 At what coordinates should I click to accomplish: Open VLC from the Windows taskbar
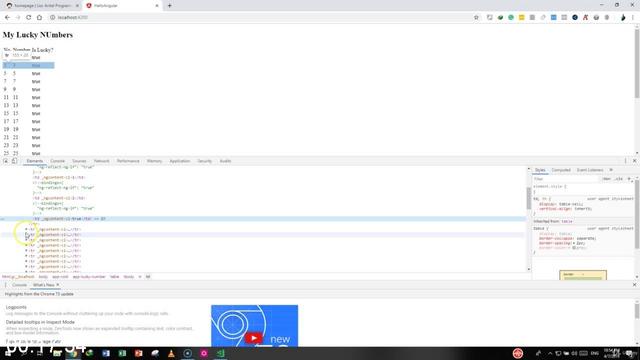[x=171, y=353]
